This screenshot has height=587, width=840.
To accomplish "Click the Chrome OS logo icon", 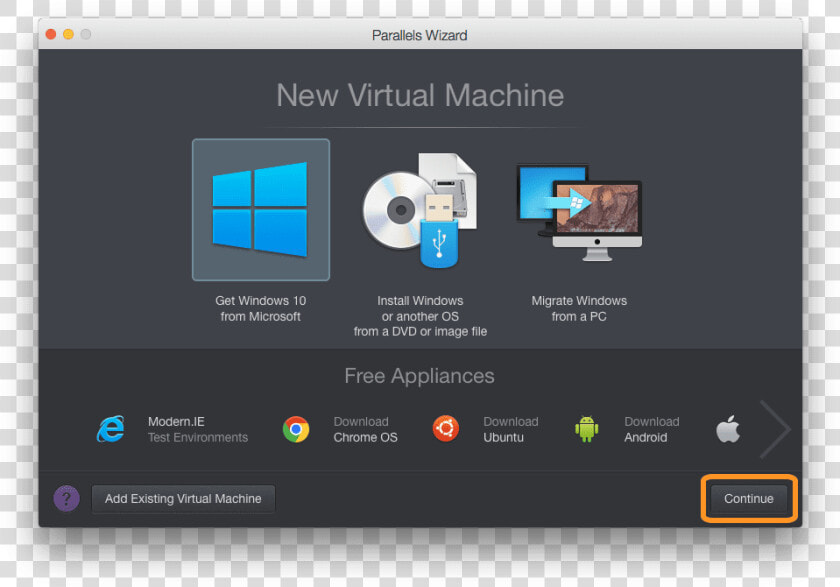I will tap(296, 429).
